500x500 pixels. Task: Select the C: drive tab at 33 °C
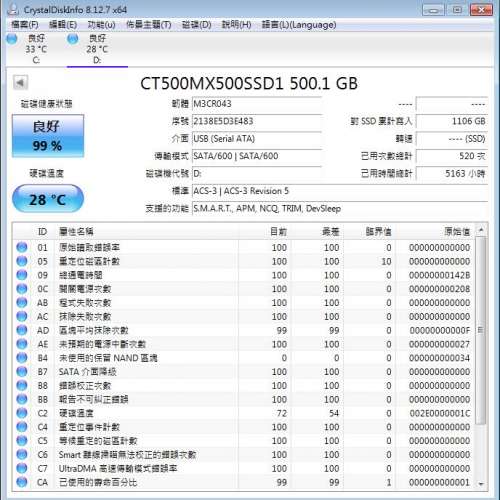click(x=35, y=49)
